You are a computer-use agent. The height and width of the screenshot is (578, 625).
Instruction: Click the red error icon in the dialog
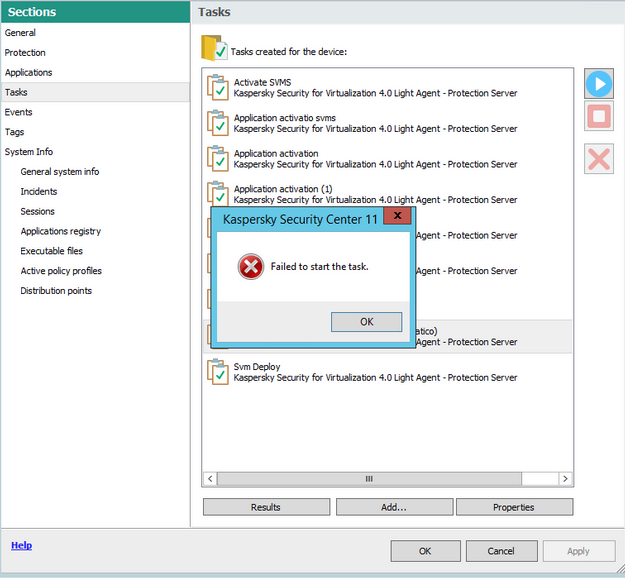tap(251, 267)
